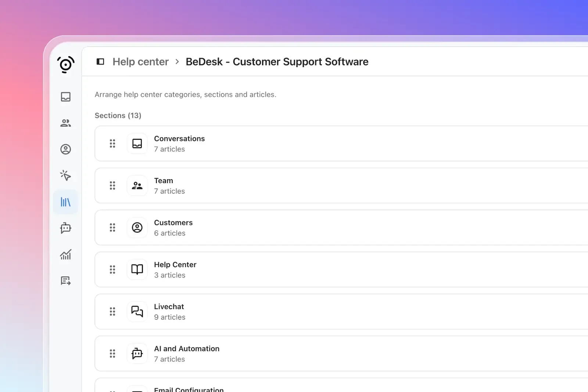Open the notes list icon in sidebar
The image size is (588, 392).
(65, 281)
